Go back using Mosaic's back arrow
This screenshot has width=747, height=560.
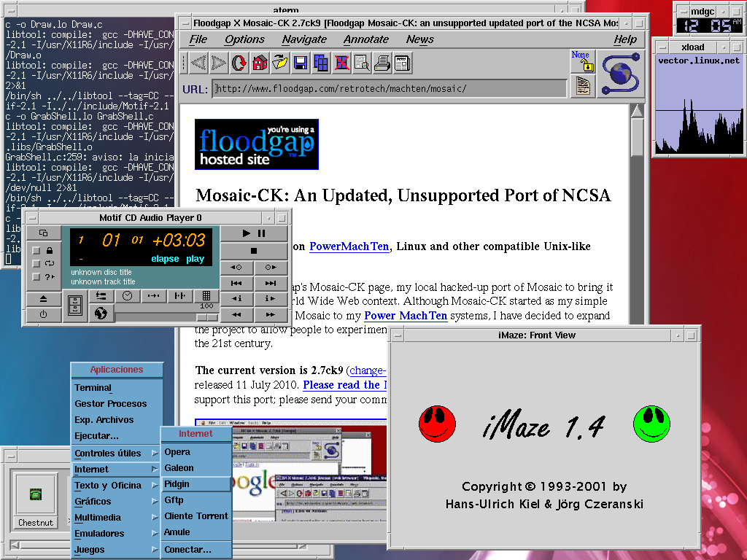[x=198, y=63]
